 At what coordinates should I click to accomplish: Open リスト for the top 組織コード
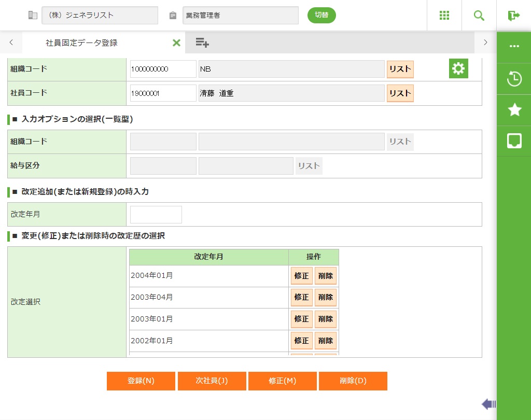coord(400,69)
